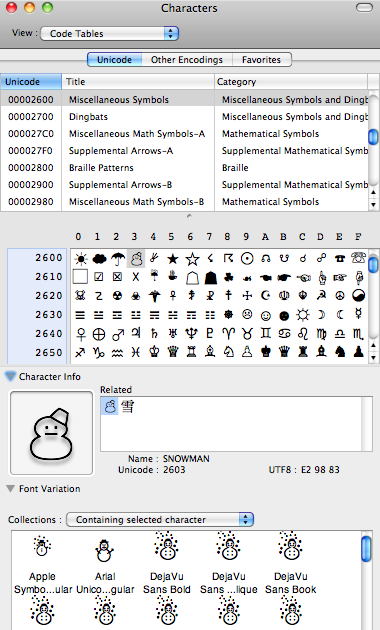Select the cloud character in row 2600

coord(99,259)
